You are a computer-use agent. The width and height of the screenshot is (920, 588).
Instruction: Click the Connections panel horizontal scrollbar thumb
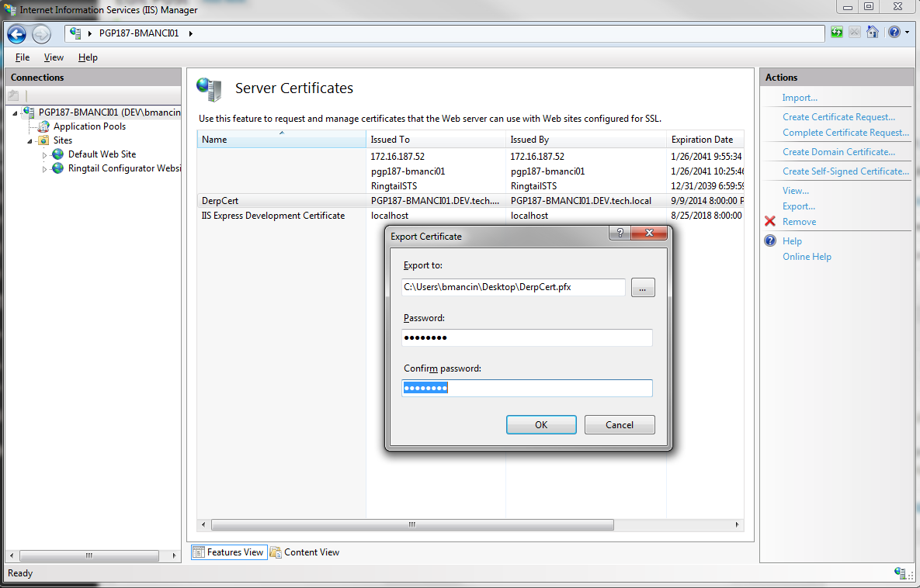(x=89, y=555)
